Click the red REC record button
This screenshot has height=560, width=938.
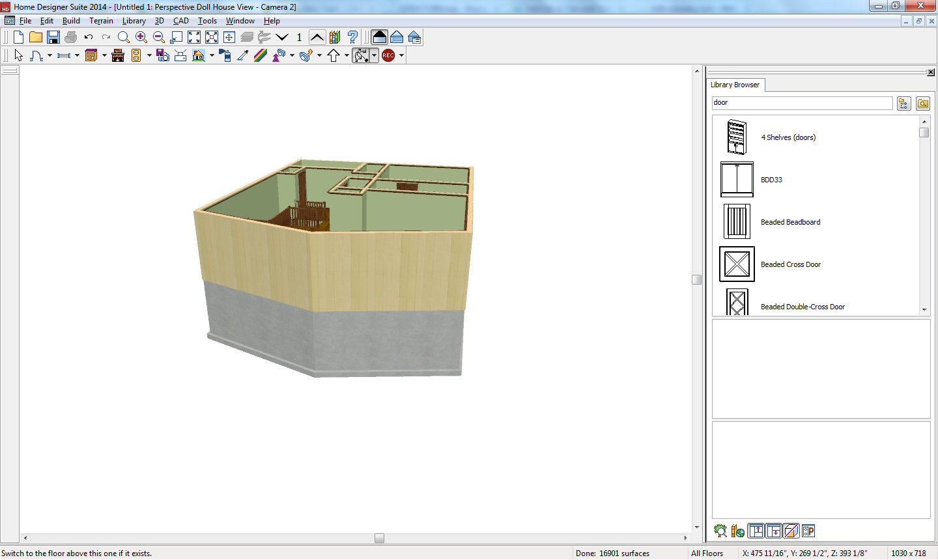[x=388, y=56]
